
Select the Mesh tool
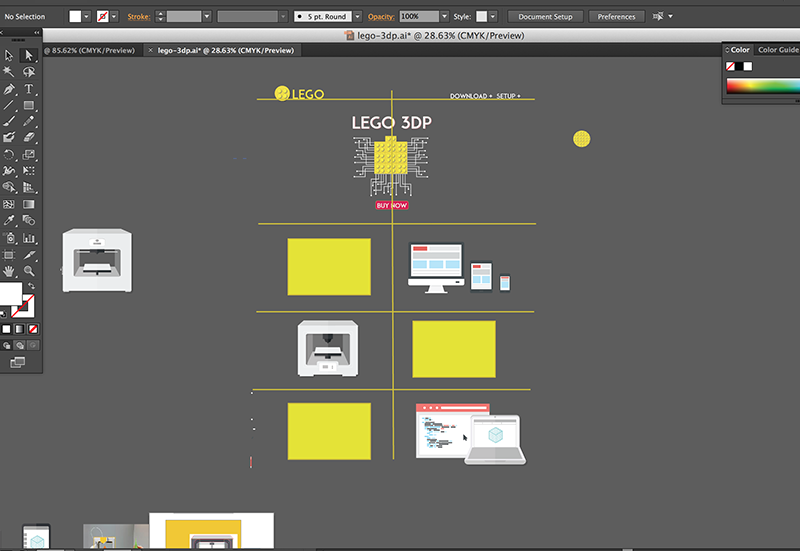tap(9, 204)
